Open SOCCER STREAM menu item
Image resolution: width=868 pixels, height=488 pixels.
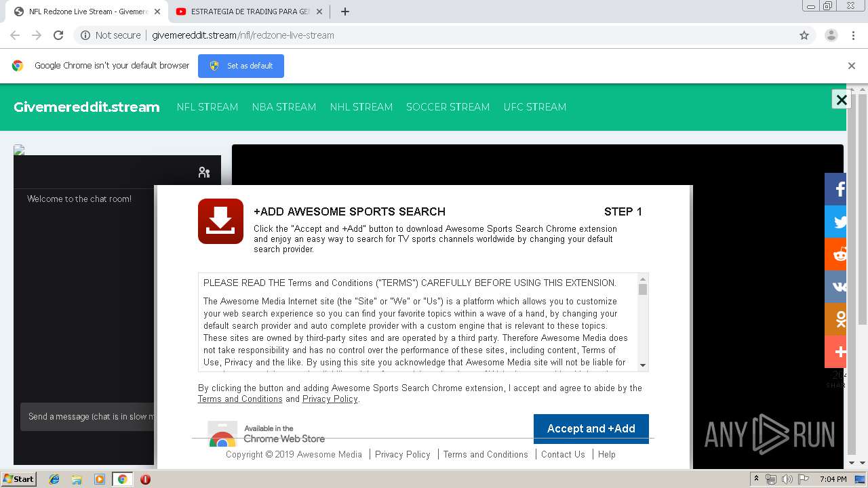point(448,107)
